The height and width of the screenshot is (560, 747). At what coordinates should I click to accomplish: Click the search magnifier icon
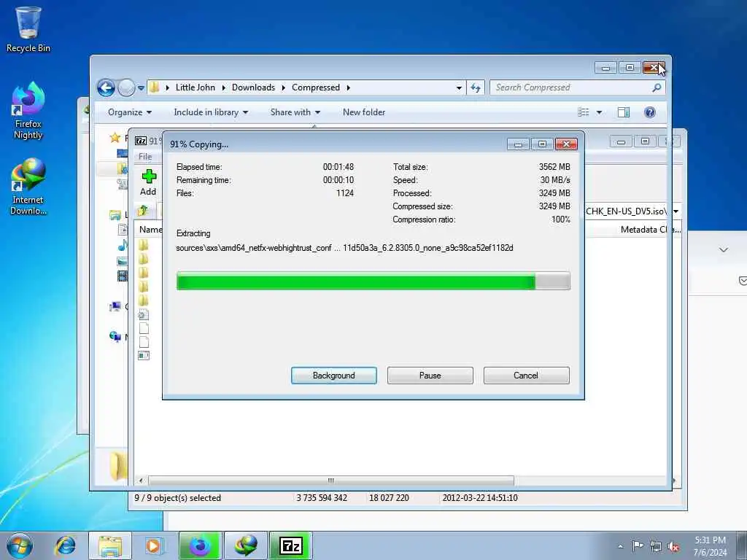click(657, 87)
